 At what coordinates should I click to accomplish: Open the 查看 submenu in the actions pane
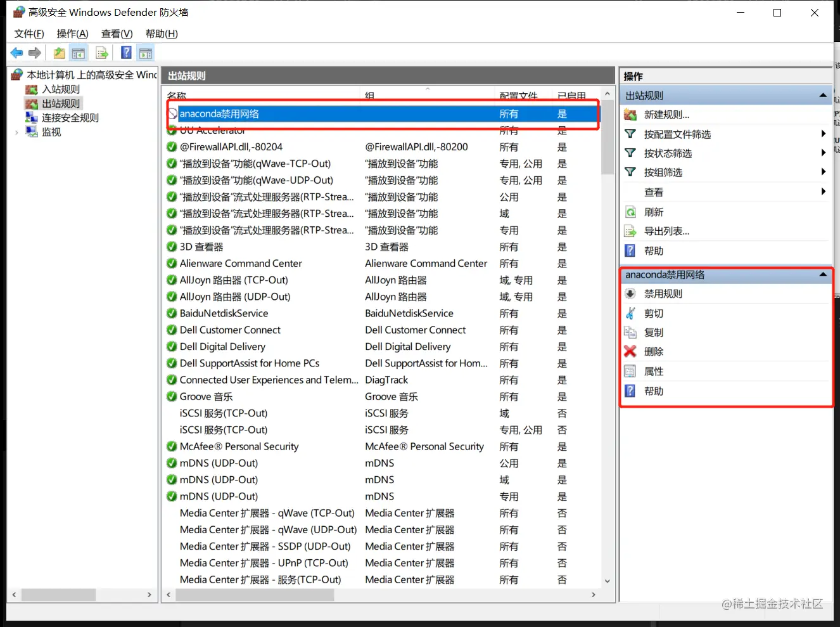coord(654,192)
